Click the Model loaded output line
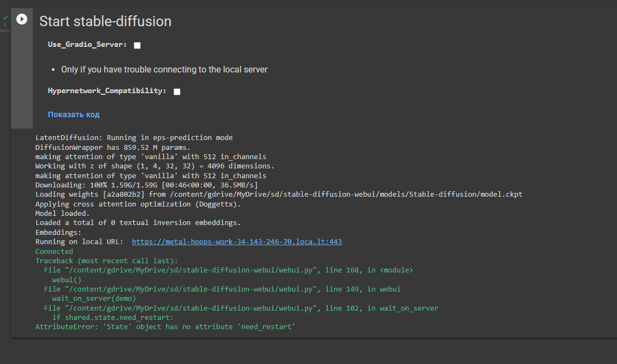This screenshot has height=364, width=617. pos(62,213)
